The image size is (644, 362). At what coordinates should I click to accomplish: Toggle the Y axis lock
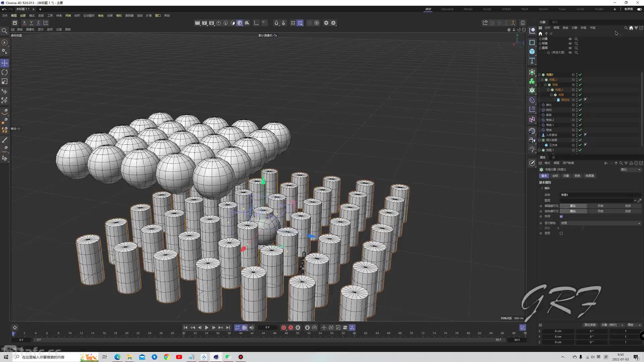pyautogui.click(x=31, y=23)
